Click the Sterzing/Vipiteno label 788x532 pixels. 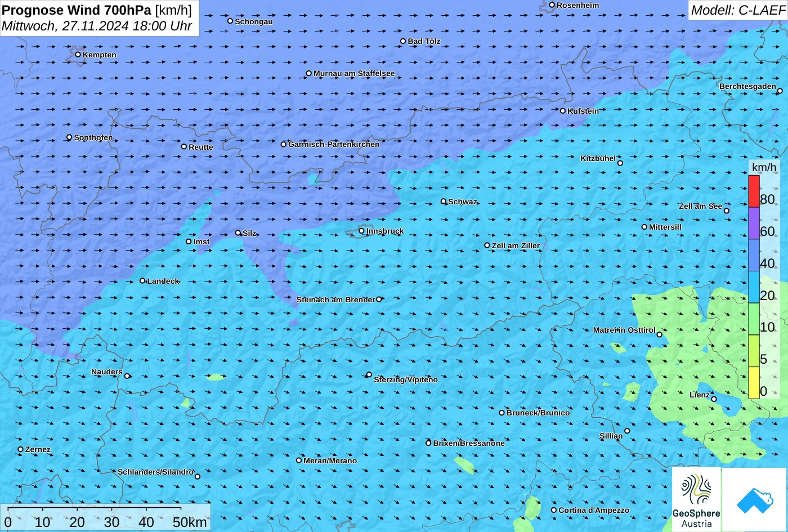(x=406, y=379)
